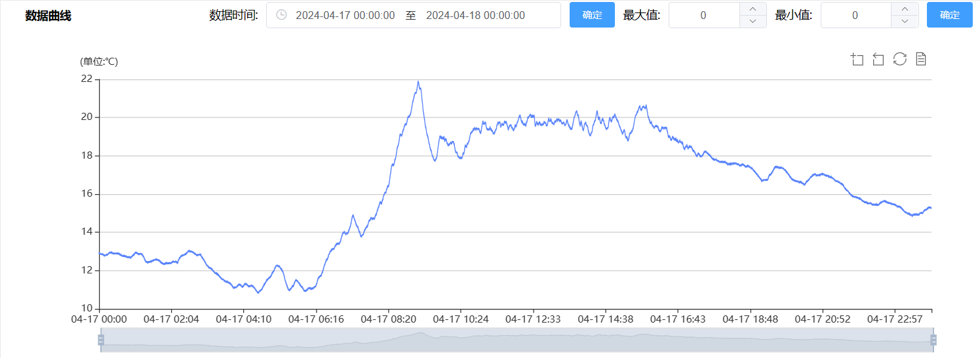Click left handle of the data zoom slider

pos(101,340)
